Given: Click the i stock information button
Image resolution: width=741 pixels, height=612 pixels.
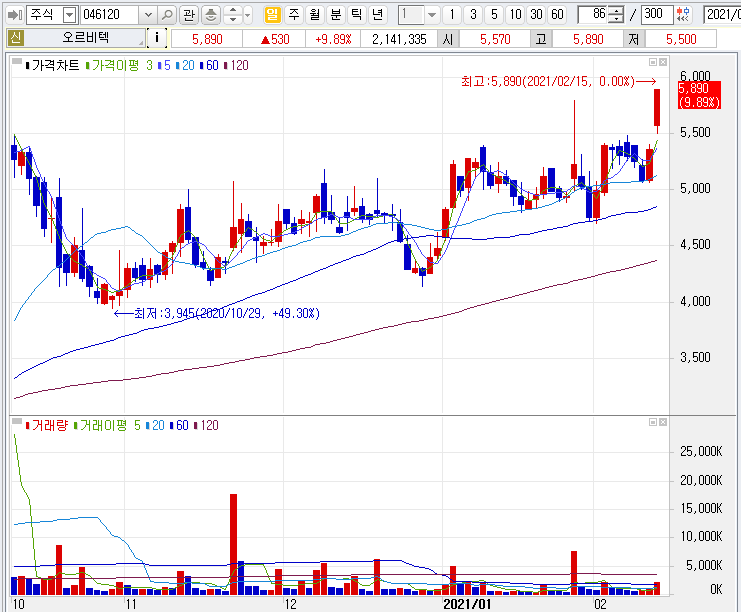Looking at the screenshot, I should pyautogui.click(x=157, y=38).
